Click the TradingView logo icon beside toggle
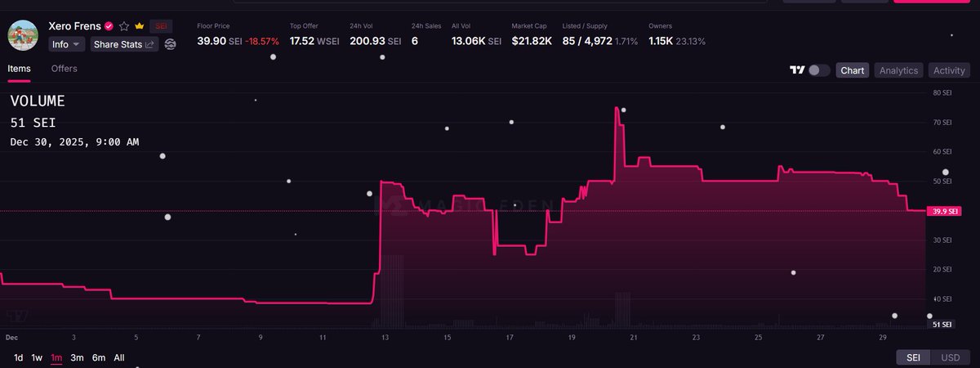This screenshot has width=980, height=368. (x=797, y=70)
